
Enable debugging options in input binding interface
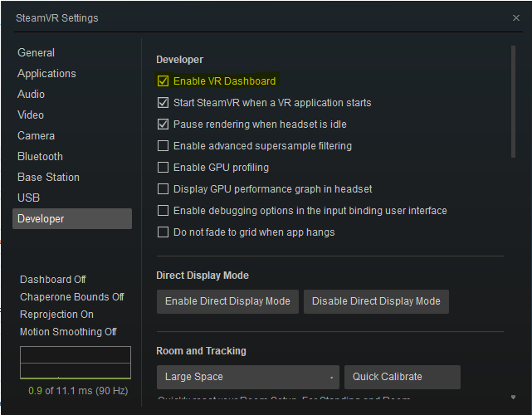163,211
